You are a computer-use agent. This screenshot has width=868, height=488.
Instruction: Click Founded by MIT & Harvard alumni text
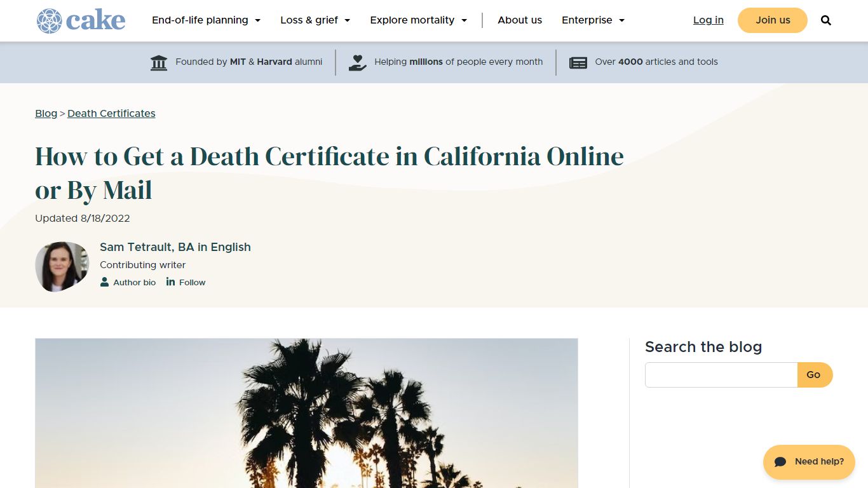coord(249,62)
